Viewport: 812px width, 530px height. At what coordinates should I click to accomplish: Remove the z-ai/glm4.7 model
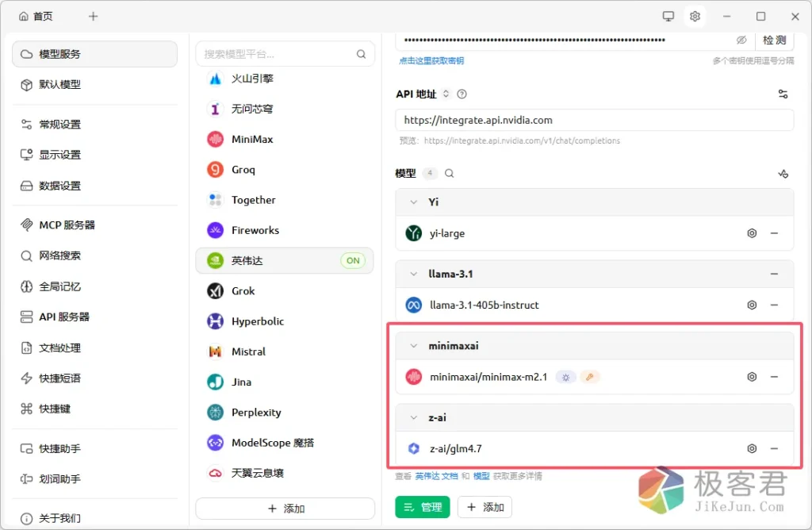pos(774,448)
